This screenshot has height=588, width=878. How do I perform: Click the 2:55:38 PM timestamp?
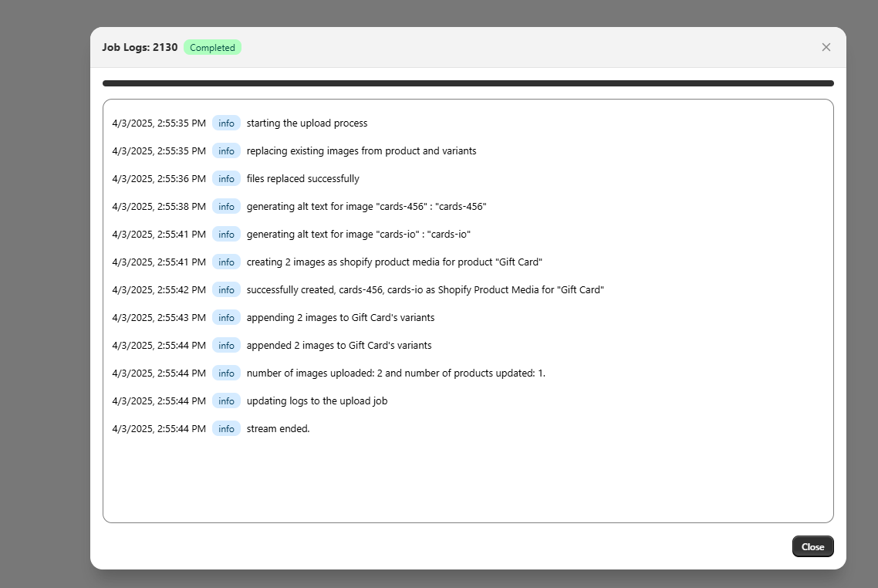click(159, 207)
